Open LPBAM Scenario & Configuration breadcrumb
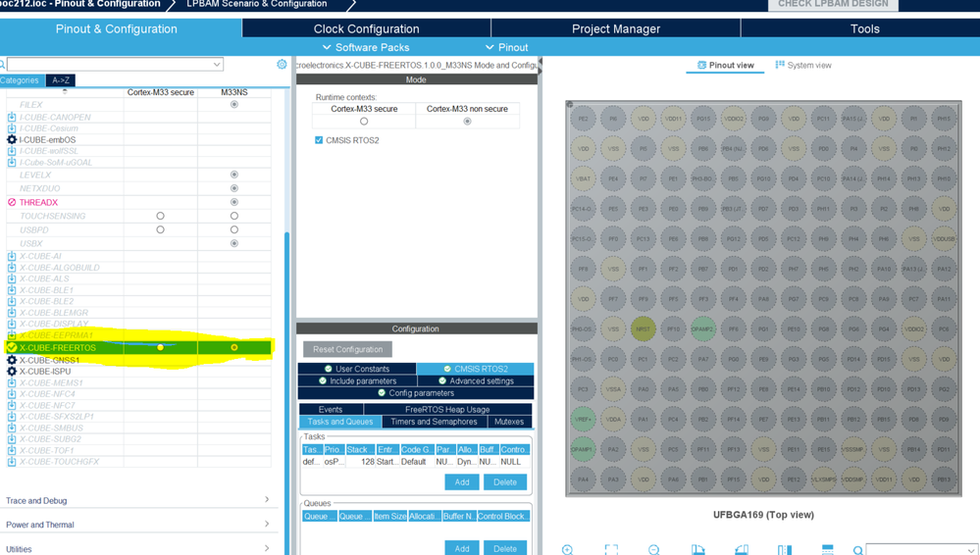Image resolution: width=980 pixels, height=555 pixels. click(x=257, y=4)
